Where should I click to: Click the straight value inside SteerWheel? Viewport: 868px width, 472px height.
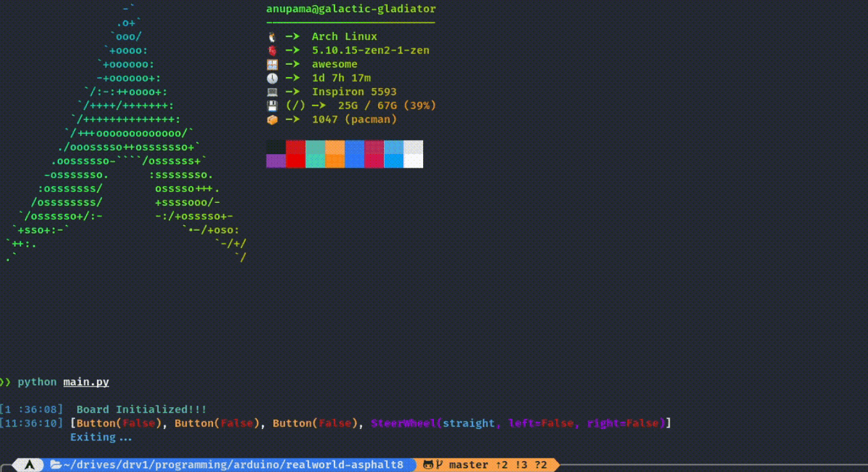[469, 423]
